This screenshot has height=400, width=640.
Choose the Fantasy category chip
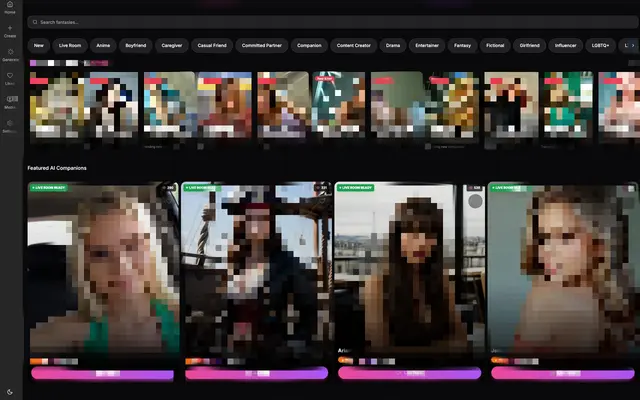coord(462,45)
